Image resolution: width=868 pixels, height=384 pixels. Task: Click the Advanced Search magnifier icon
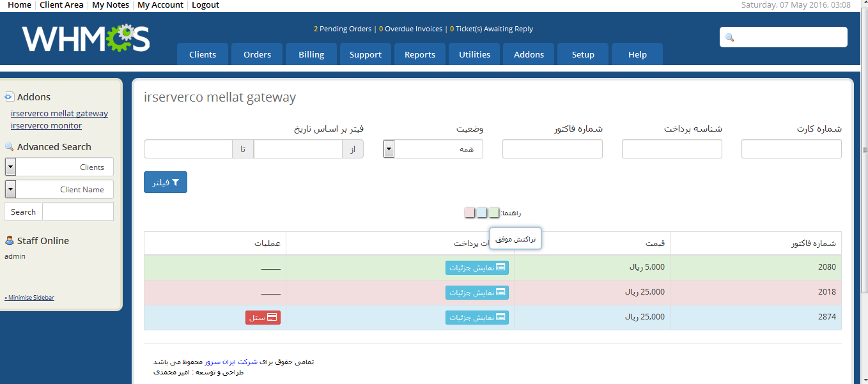click(x=9, y=146)
